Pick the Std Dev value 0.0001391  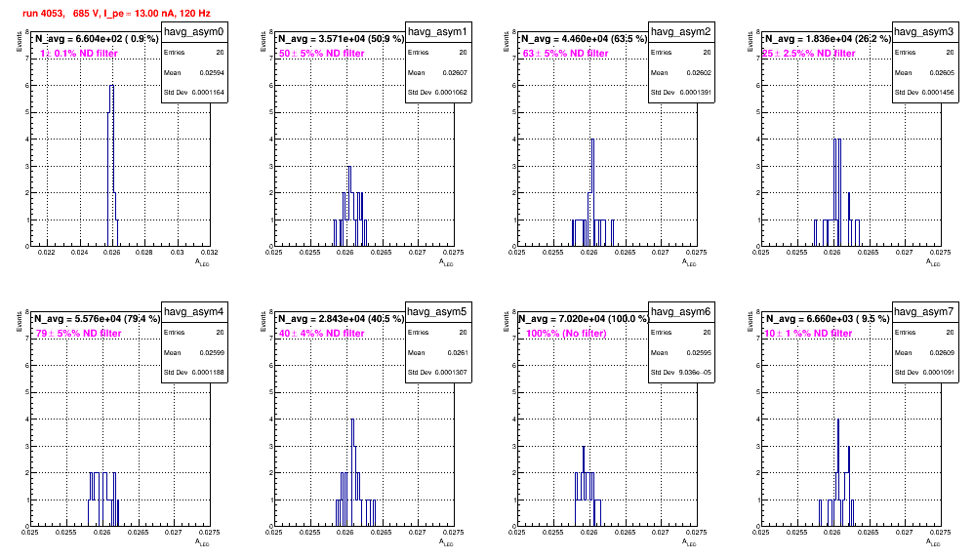pos(695,93)
